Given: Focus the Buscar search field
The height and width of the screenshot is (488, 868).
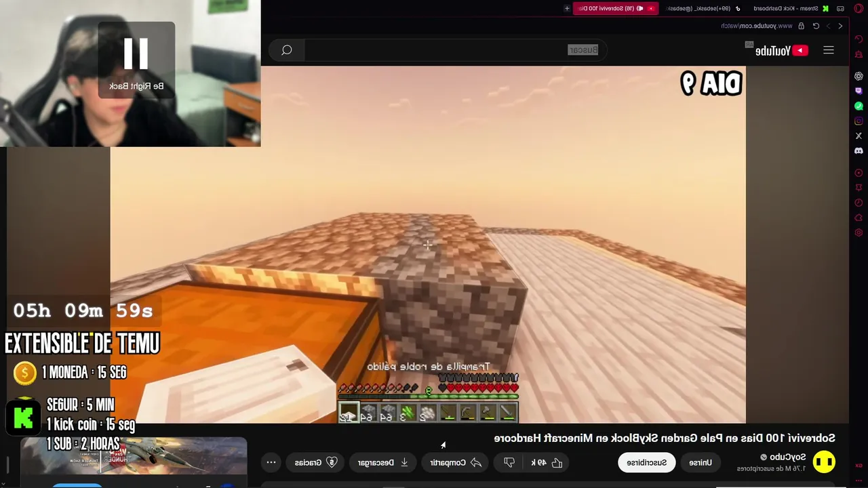Looking at the screenshot, I should point(454,50).
